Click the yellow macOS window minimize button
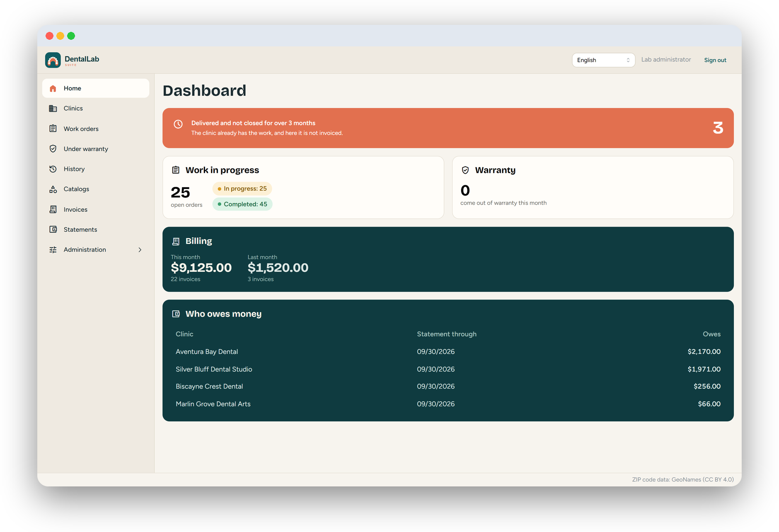This screenshot has width=779, height=532. (60, 36)
